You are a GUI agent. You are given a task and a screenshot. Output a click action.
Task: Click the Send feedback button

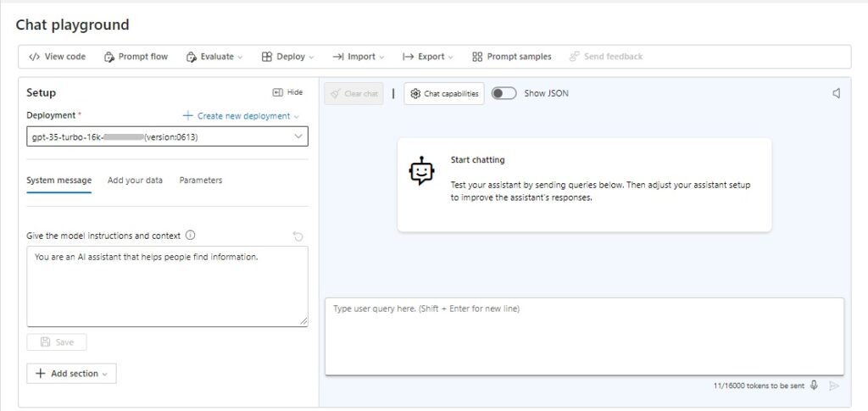coord(606,57)
